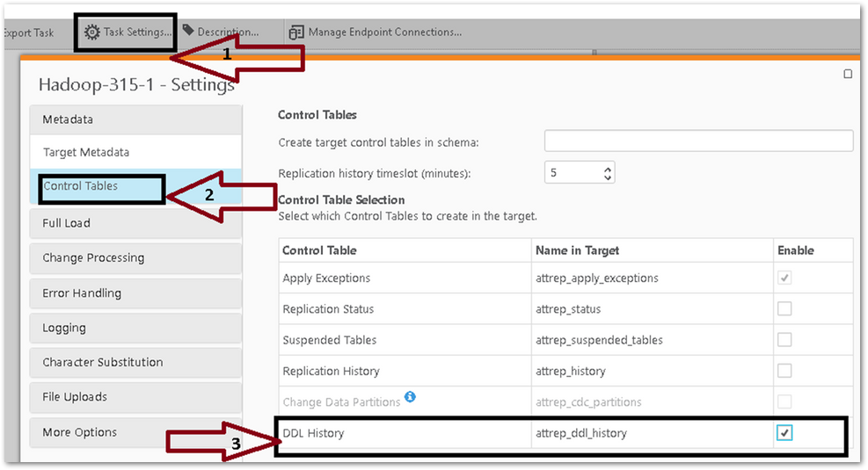Uncheck the DDL History checkbox

tap(784, 433)
